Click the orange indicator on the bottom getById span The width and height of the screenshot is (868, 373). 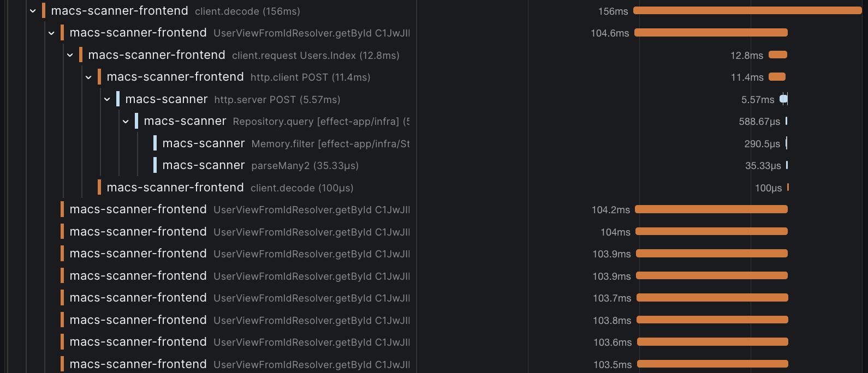coord(62,363)
